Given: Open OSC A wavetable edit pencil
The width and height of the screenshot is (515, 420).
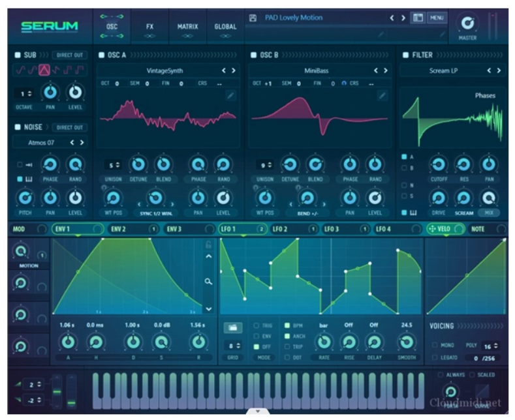Looking at the screenshot, I should coord(230,95).
